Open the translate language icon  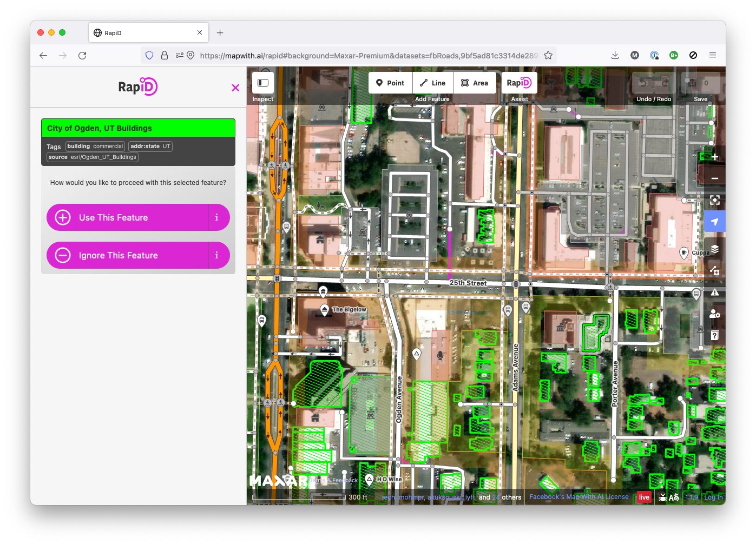674,497
